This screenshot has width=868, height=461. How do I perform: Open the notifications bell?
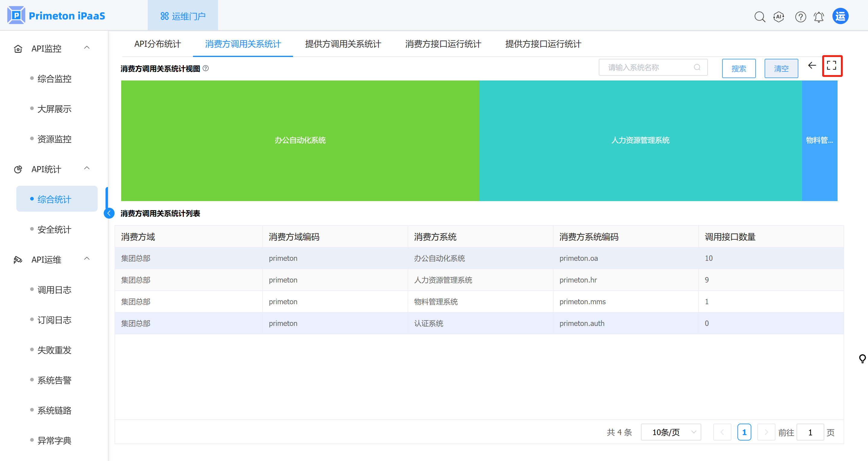click(x=819, y=17)
